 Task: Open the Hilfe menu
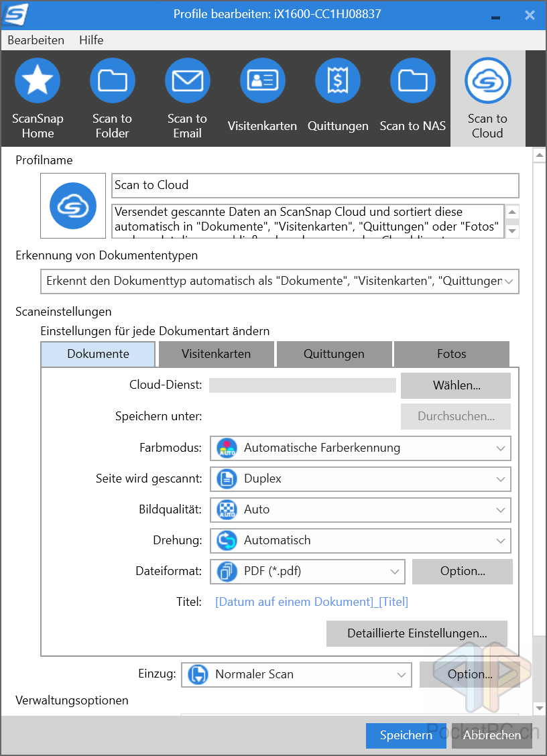(91, 40)
